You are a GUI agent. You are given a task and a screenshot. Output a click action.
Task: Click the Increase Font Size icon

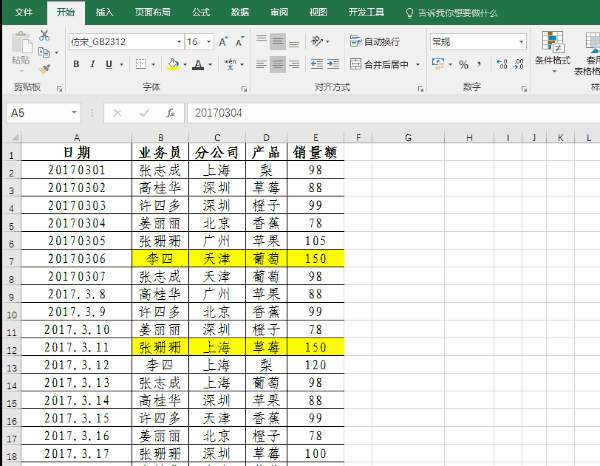click(x=223, y=42)
